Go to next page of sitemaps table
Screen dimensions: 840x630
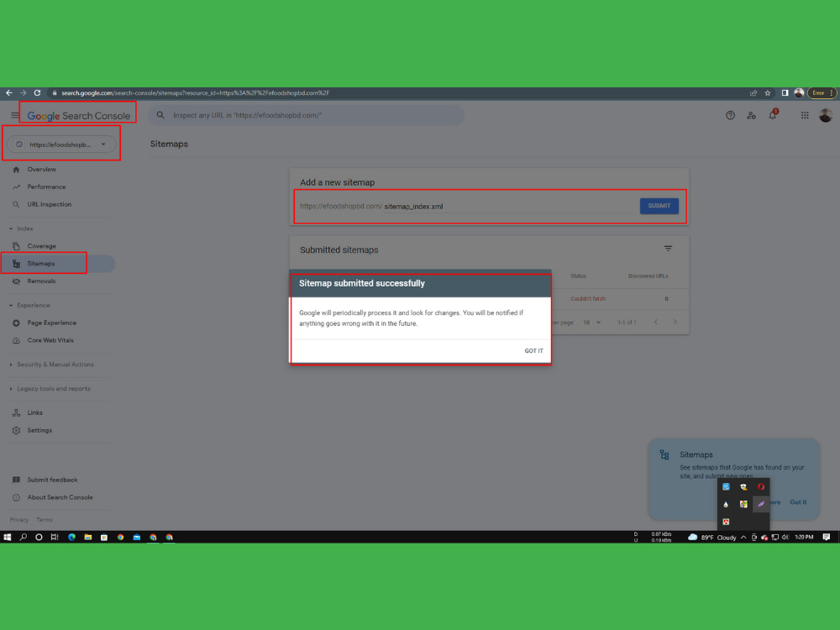pyautogui.click(x=675, y=322)
